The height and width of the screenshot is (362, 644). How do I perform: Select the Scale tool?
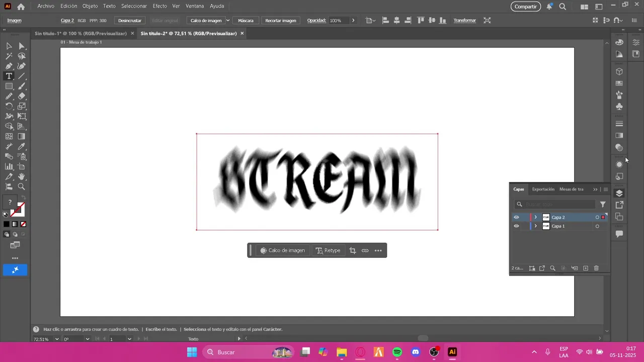pyautogui.click(x=22, y=106)
